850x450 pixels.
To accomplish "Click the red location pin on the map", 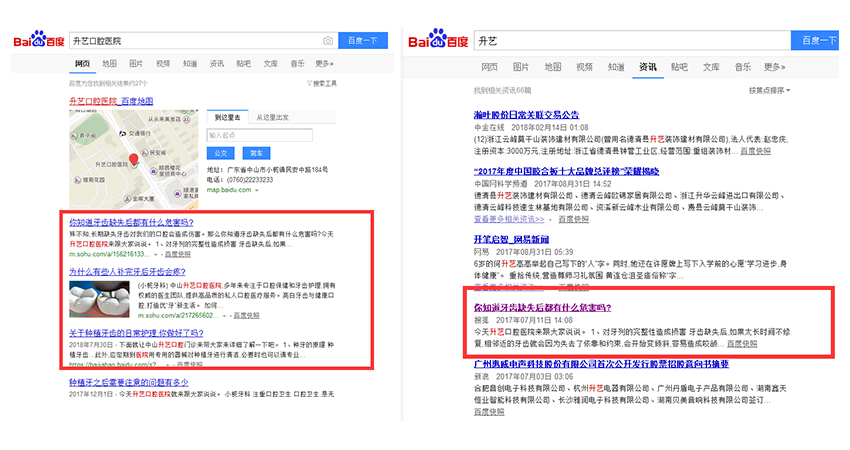I will coord(133,159).
